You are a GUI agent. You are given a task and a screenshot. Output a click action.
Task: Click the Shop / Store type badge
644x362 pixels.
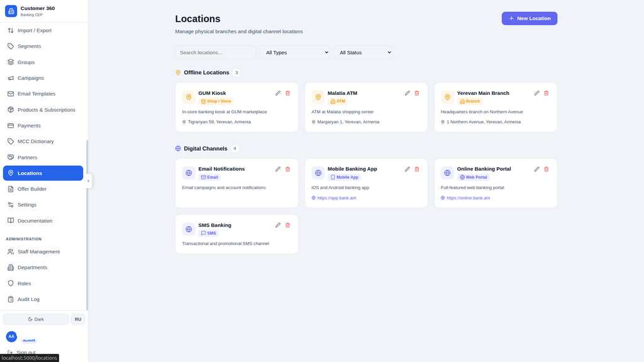(x=216, y=101)
